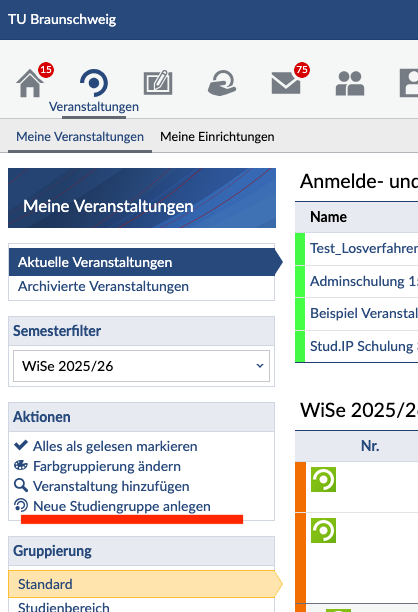Viewport: 418px width, 612px height.
Task: Click the checkmark icon beside Alles als gelesen
Action: tap(21, 445)
